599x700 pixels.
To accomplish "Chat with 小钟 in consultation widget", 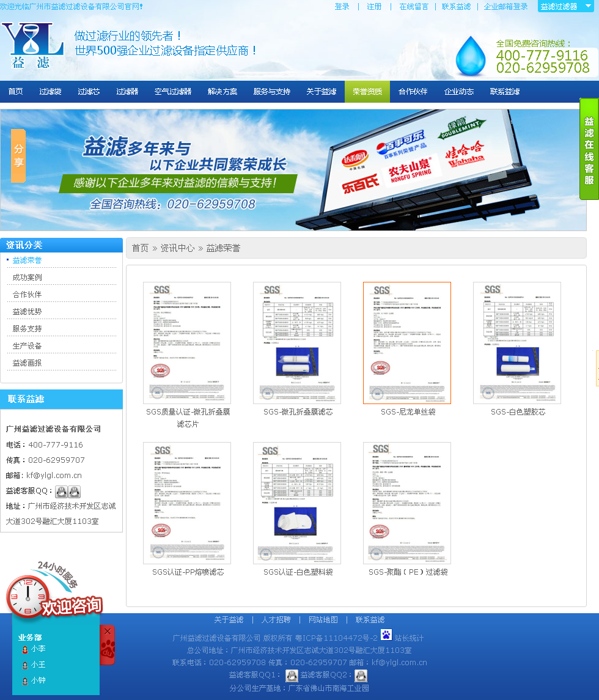I will 38,680.
